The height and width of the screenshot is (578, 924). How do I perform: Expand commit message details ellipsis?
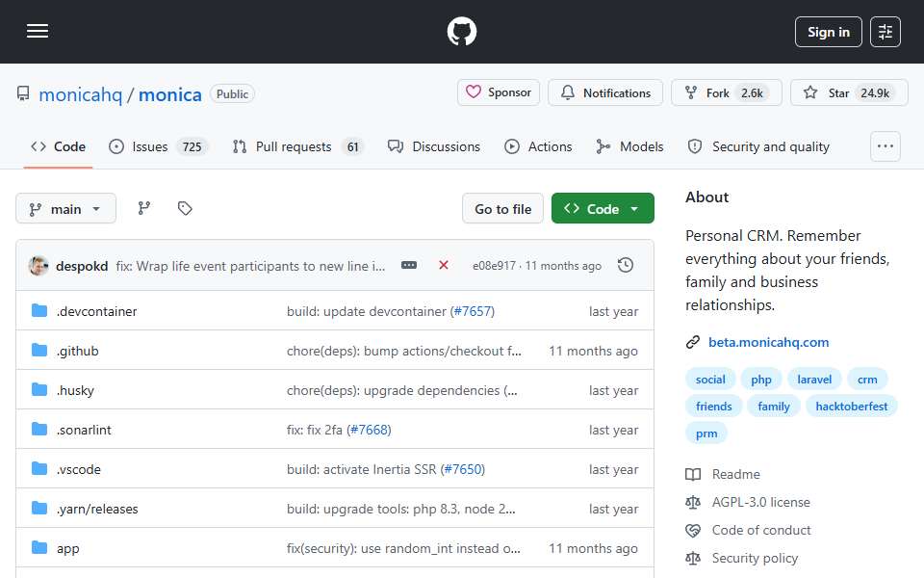(x=409, y=266)
